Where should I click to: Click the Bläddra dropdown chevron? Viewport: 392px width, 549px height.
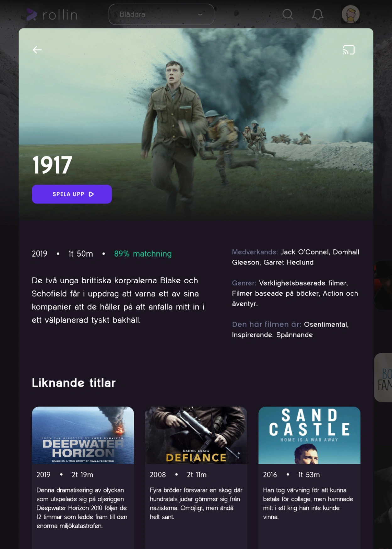click(x=200, y=14)
